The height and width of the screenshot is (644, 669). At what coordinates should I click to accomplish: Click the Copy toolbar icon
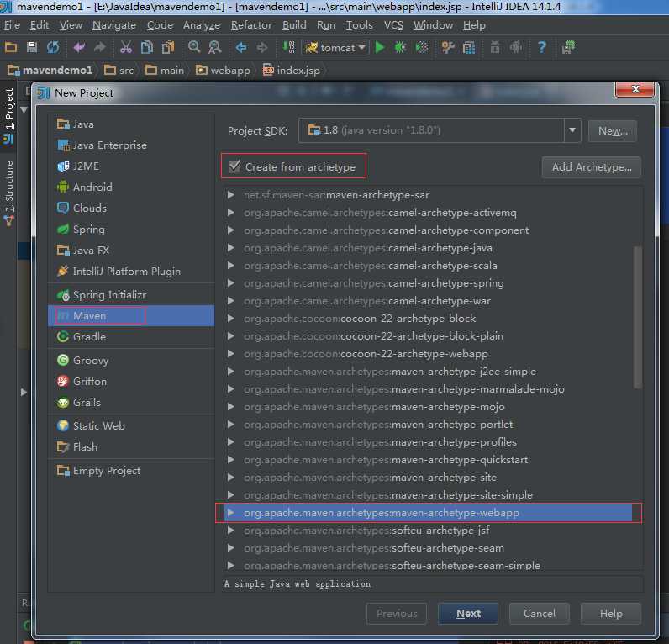click(x=147, y=47)
